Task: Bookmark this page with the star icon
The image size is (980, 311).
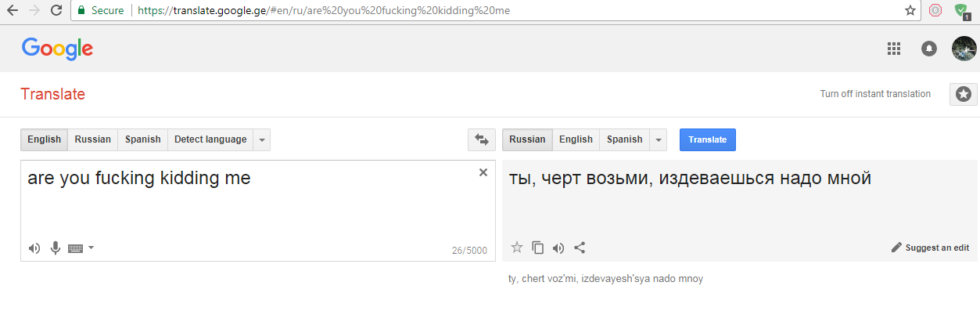Action: [x=910, y=11]
